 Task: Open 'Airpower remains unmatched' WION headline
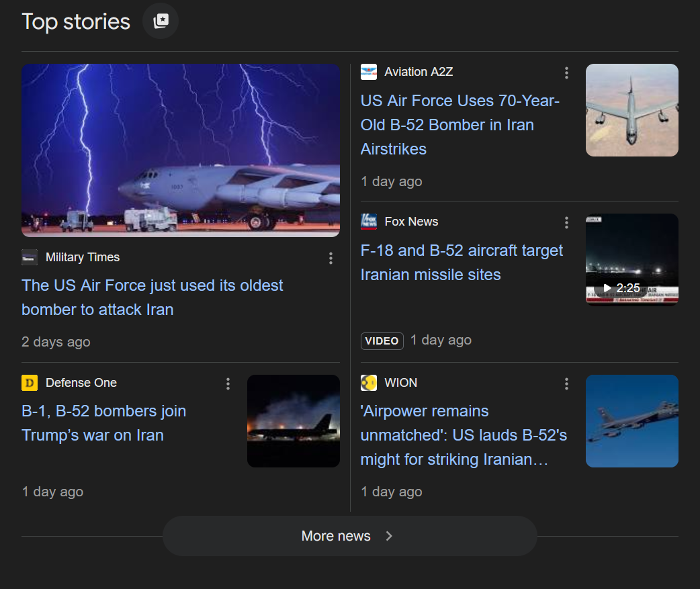tap(464, 435)
